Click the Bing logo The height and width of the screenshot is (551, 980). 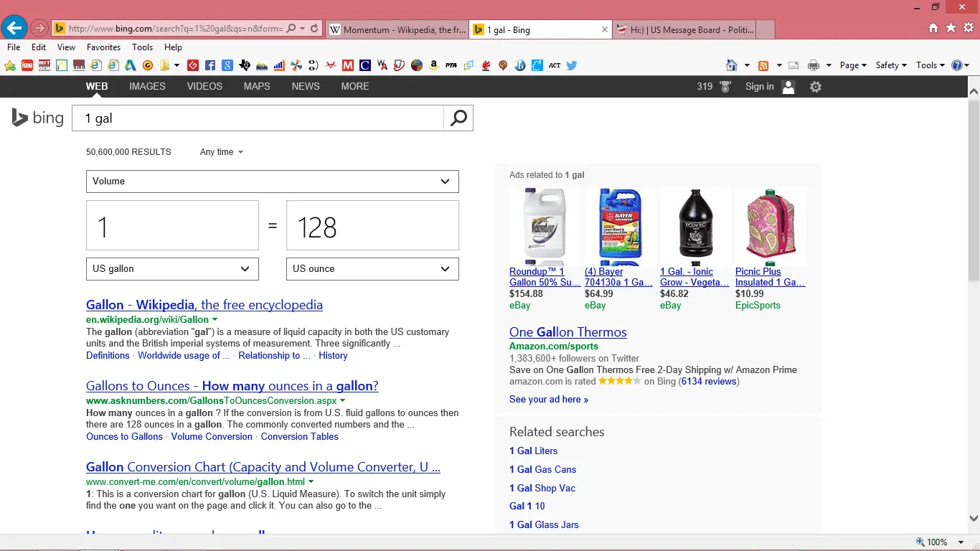[38, 118]
